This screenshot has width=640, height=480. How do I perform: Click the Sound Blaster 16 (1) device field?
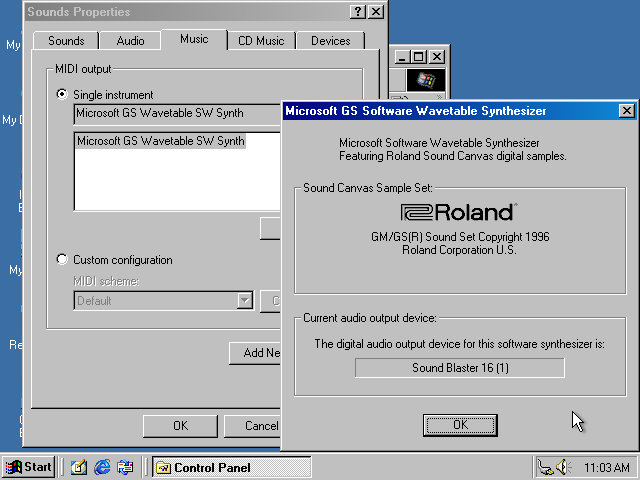(x=460, y=368)
